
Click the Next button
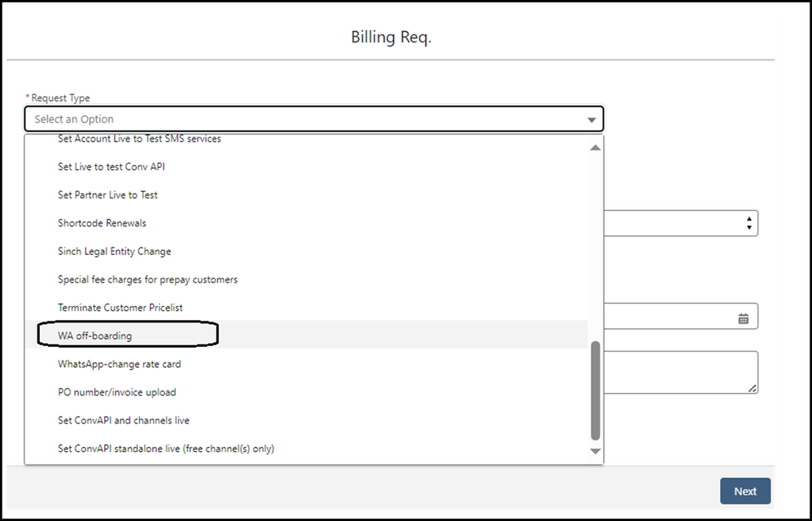pyautogui.click(x=745, y=491)
